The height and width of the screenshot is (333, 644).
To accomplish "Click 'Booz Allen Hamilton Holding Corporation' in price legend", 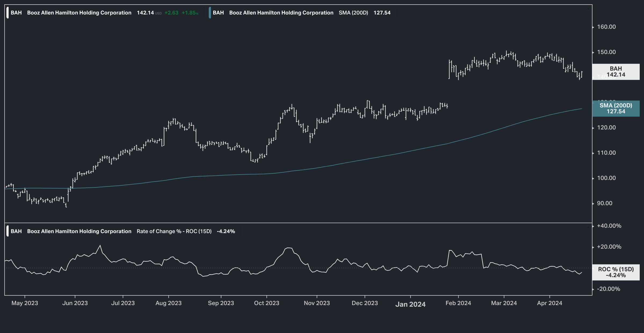I will click(x=79, y=13).
